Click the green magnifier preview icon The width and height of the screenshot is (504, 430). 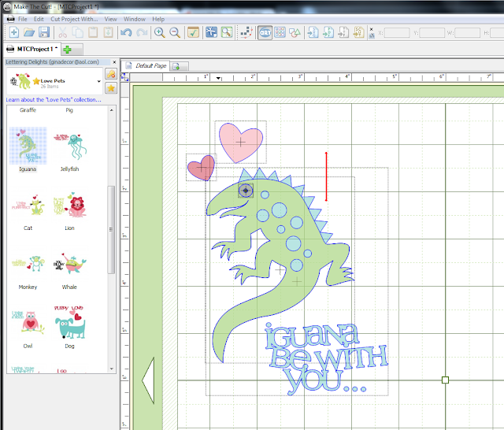227,32
